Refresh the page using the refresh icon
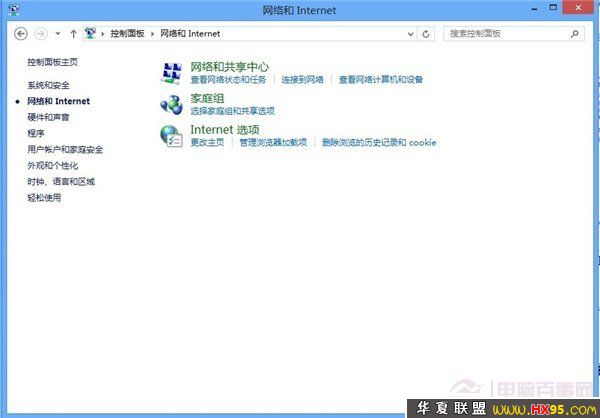The width and height of the screenshot is (600, 418). click(427, 34)
